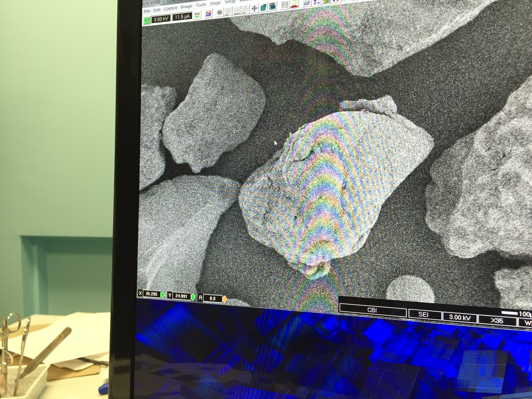
Task: Click the X35 magnification label
Action: pyautogui.click(x=497, y=321)
